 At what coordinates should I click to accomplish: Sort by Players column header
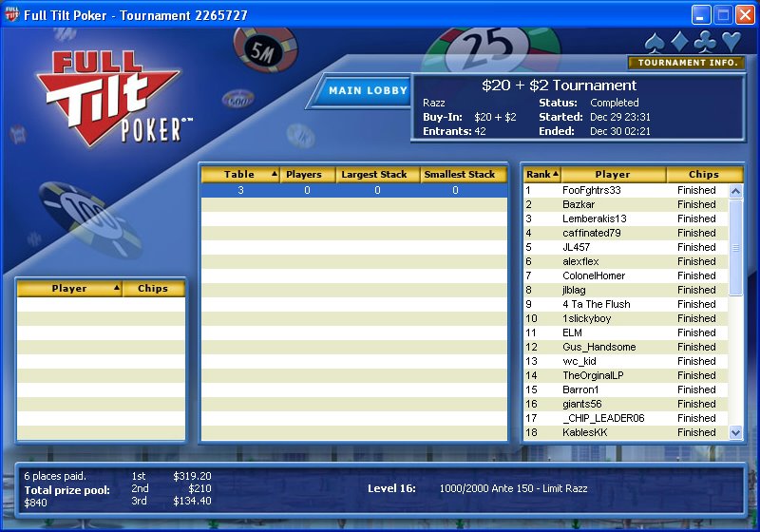click(307, 175)
